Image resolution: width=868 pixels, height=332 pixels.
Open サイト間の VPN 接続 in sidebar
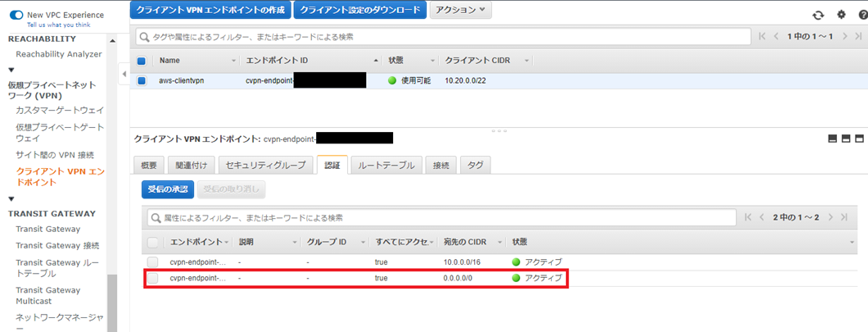55,155
